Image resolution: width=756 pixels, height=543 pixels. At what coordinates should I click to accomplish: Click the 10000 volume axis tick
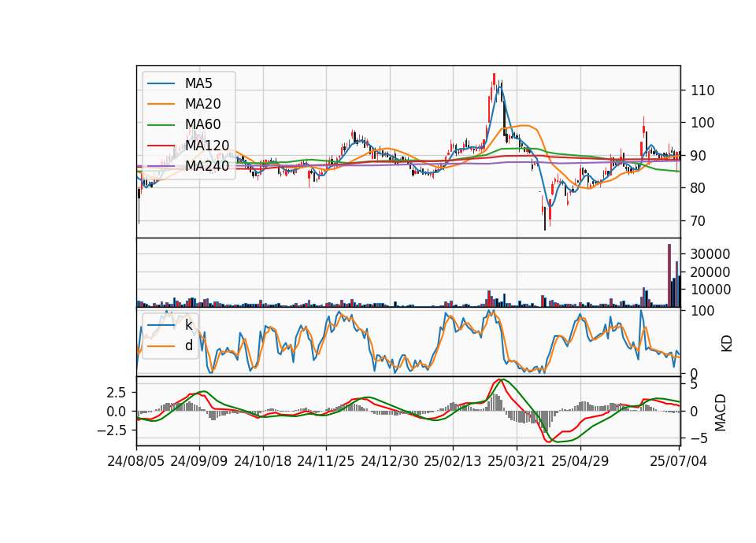click(710, 290)
